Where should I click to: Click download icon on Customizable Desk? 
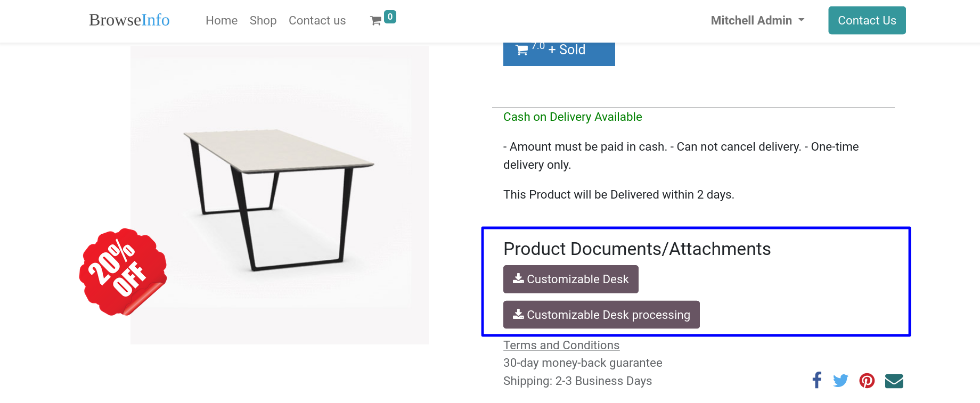point(518,278)
